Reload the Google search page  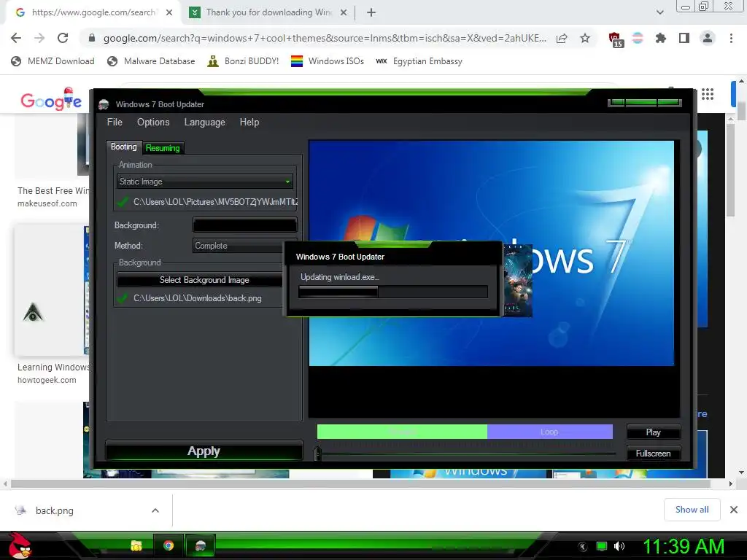coord(63,38)
